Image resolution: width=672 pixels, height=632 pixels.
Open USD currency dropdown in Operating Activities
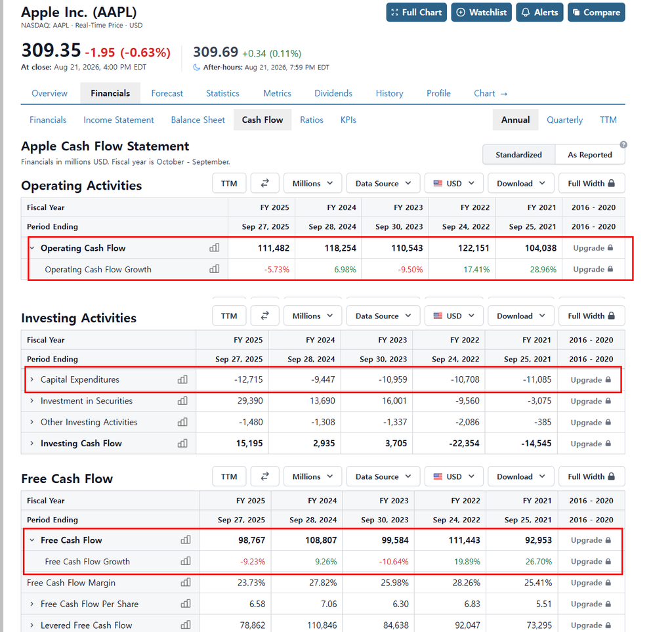[x=454, y=183]
